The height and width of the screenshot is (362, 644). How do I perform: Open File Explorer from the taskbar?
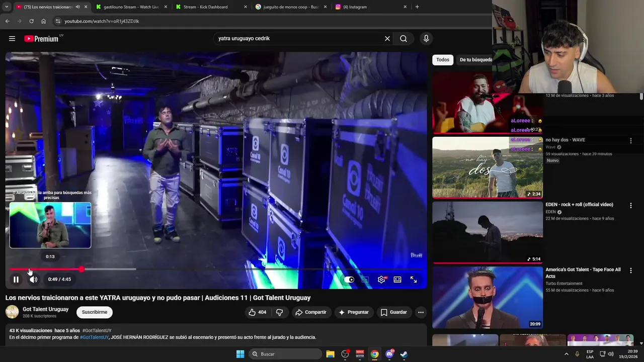pyautogui.click(x=330, y=354)
